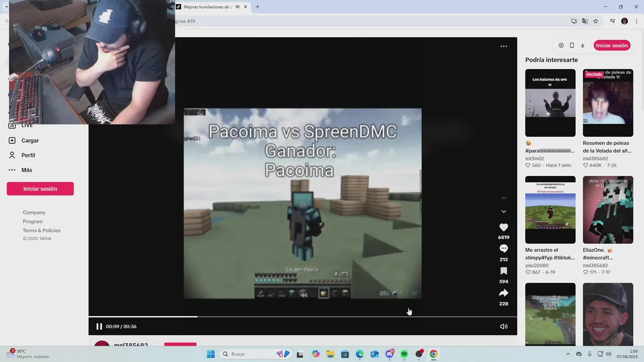The image size is (644, 362).
Task: Open the weather widget showing 30°C
Action: pos(28,354)
